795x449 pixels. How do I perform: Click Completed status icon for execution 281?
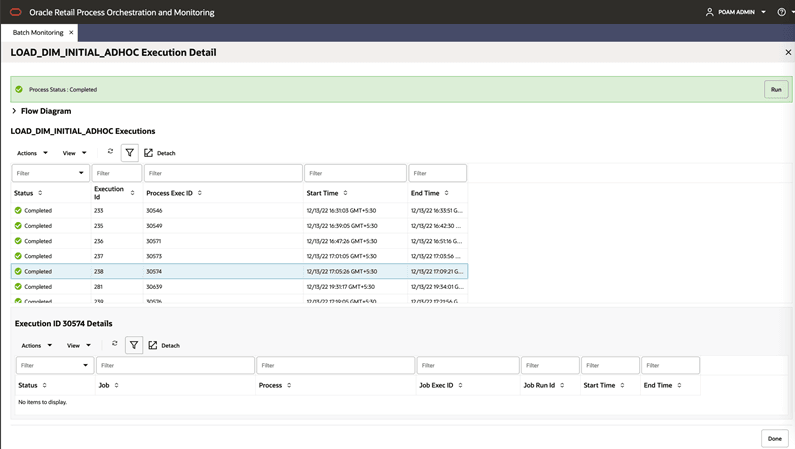click(x=18, y=287)
